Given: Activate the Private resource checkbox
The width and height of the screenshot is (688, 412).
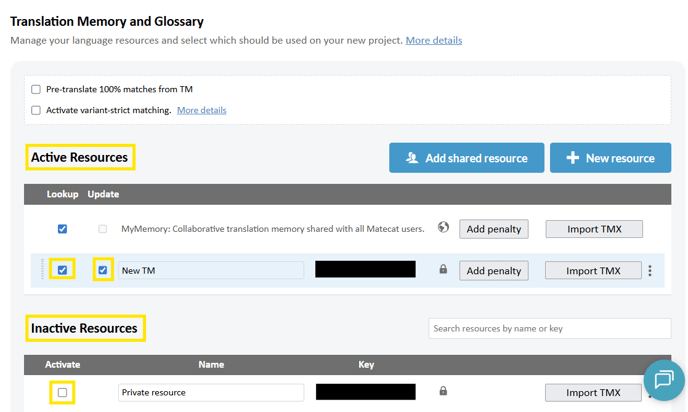Looking at the screenshot, I should pos(62,392).
